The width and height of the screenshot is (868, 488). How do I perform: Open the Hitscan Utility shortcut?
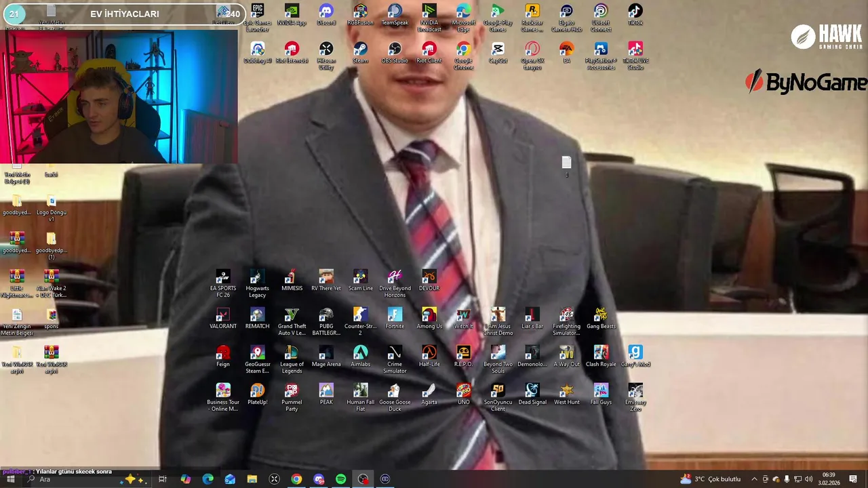click(326, 56)
